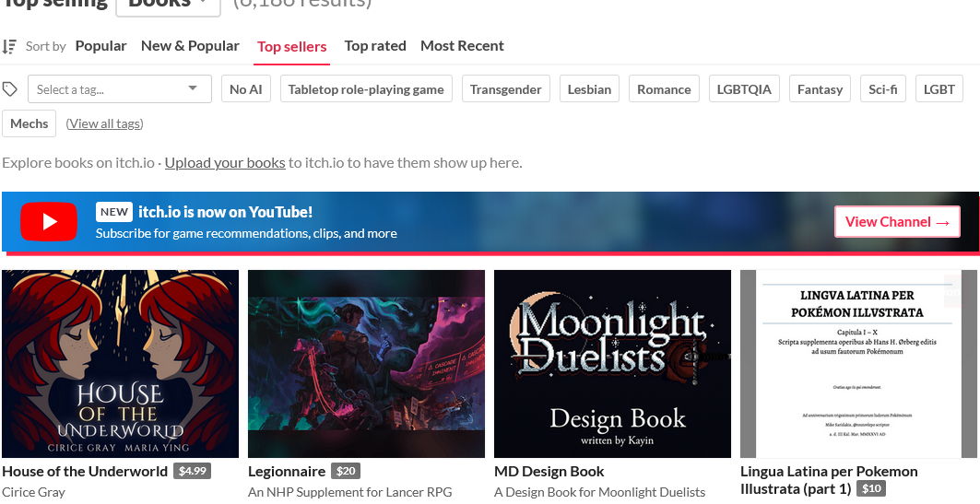Screen dimensions: 980x504
Task: Select the New & Popular sort tab
Action: (x=190, y=46)
